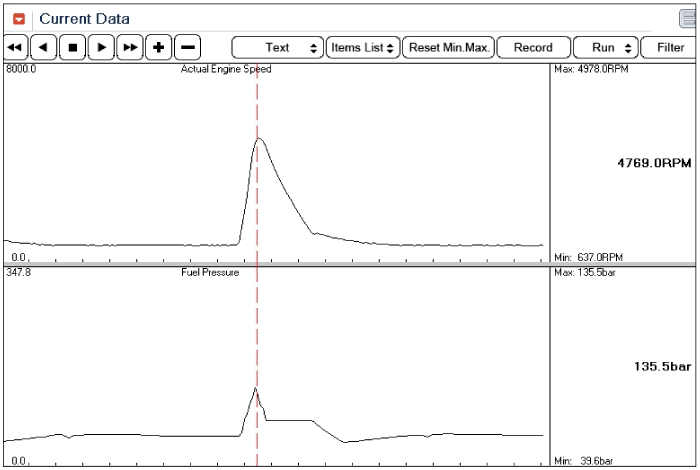
Task: Stop data playback with the square button
Action: [73, 47]
